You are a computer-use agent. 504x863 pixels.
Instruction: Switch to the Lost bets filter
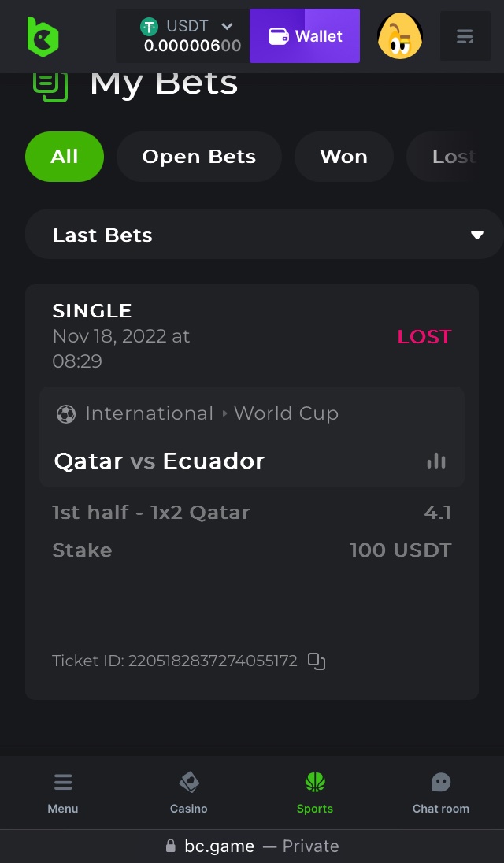pyautogui.click(x=453, y=157)
